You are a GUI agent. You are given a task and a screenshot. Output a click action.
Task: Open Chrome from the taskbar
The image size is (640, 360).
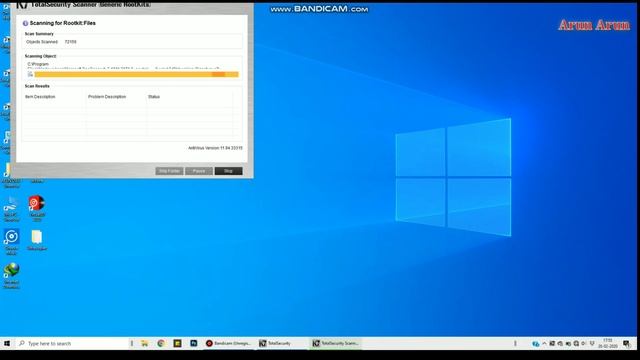coord(161,343)
